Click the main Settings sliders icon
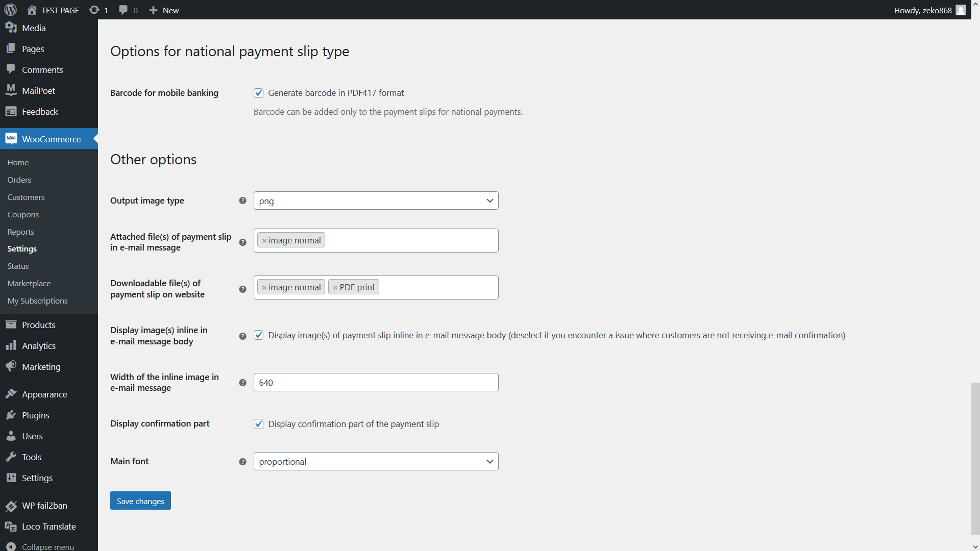The width and height of the screenshot is (980, 551). click(x=11, y=478)
